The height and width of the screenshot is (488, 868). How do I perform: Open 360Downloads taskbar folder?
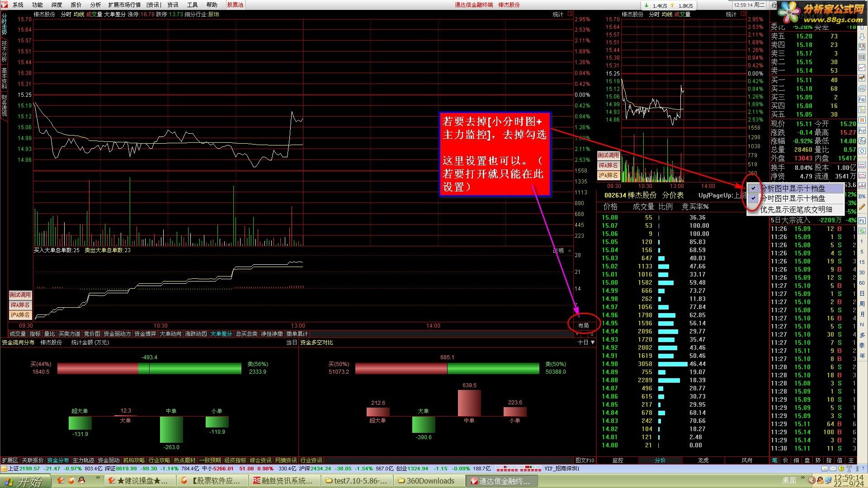pos(430,481)
